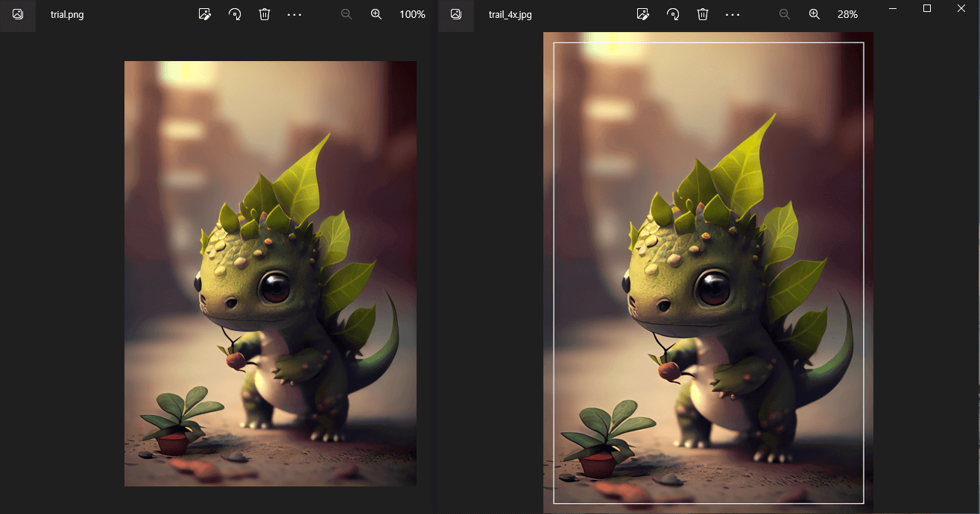980x514 pixels.
Task: Zoom out in the trail_4x.jpg window
Action: [785, 14]
